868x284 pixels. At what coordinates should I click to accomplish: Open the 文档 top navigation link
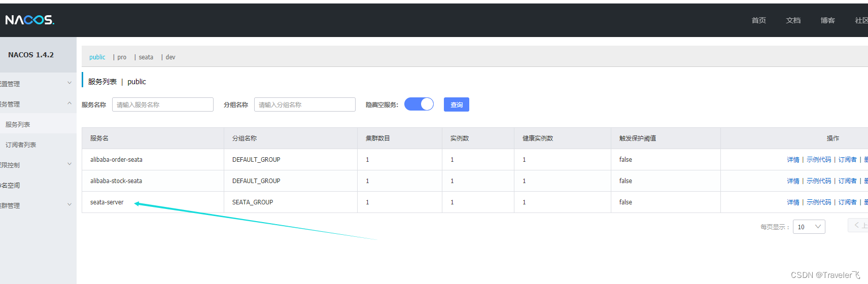(793, 20)
